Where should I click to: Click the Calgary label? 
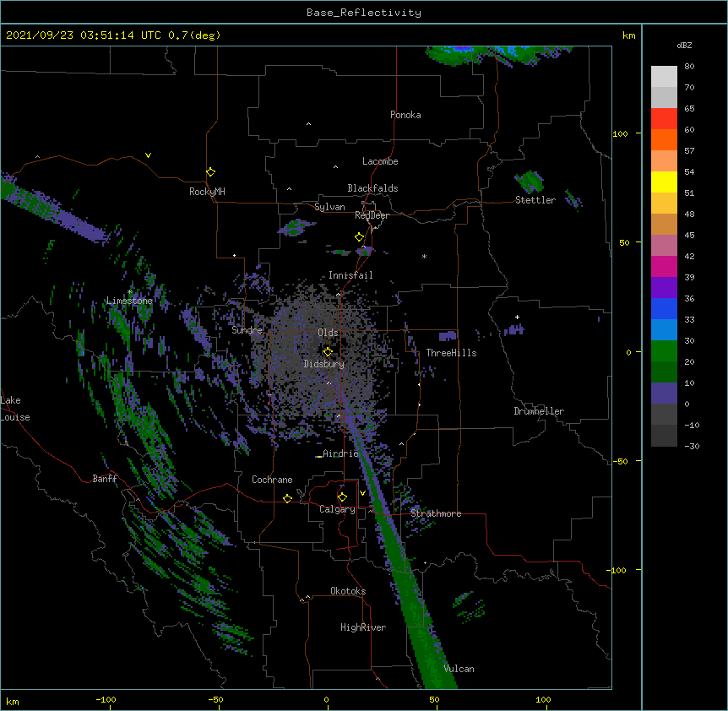point(337,509)
